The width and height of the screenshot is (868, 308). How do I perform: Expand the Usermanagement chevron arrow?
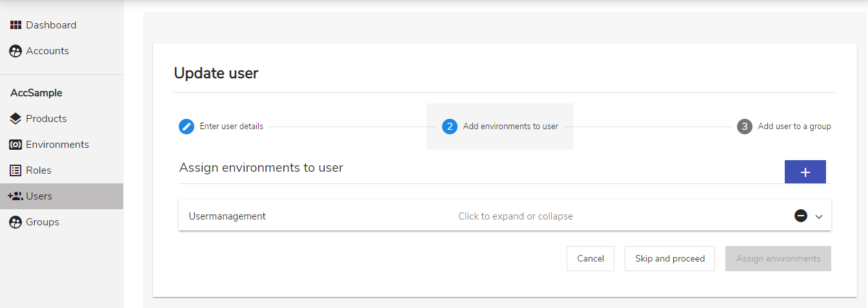click(x=819, y=217)
